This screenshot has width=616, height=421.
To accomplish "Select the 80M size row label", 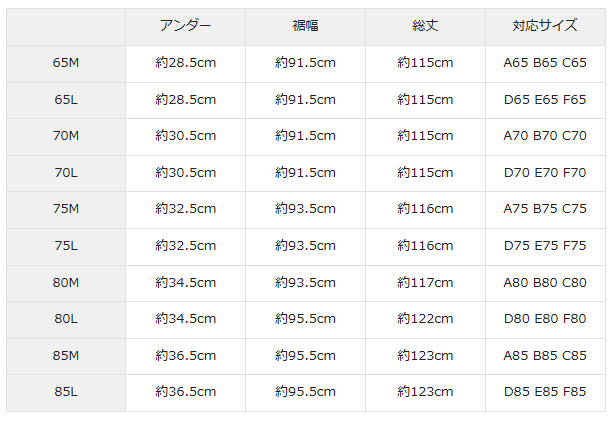I will (66, 283).
